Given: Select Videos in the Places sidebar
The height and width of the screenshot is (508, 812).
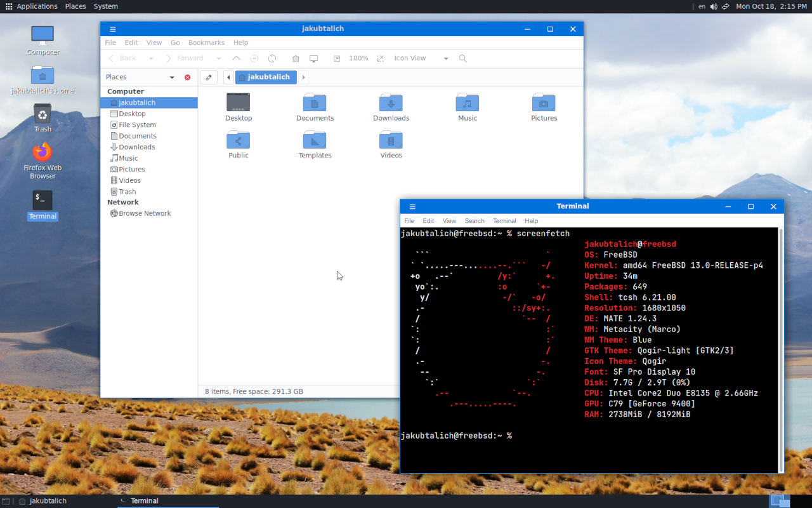Looking at the screenshot, I should tap(149, 180).
